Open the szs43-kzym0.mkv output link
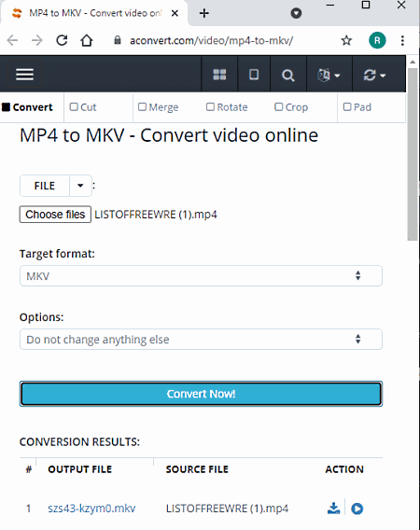The width and height of the screenshot is (420, 530). pos(91,509)
